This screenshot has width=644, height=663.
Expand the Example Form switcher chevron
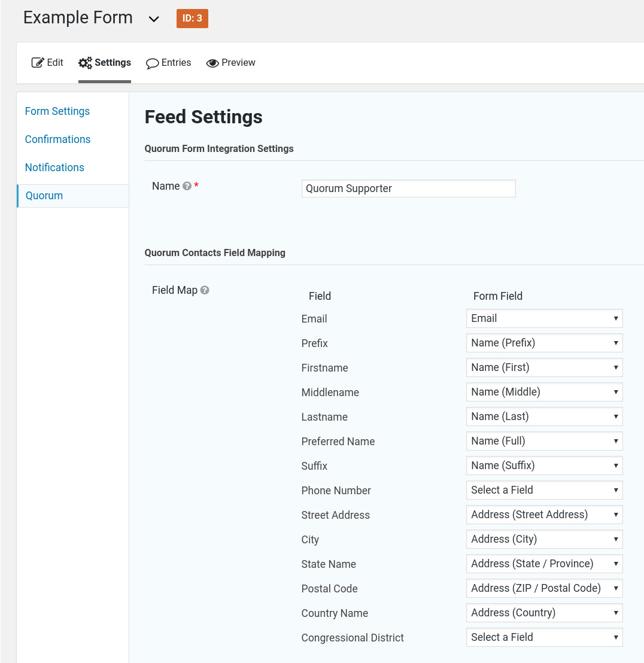pyautogui.click(x=154, y=19)
